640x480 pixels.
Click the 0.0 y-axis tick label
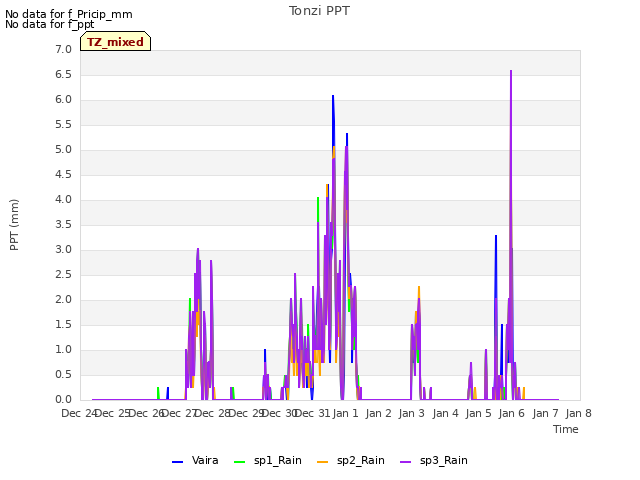pyautogui.click(x=63, y=400)
